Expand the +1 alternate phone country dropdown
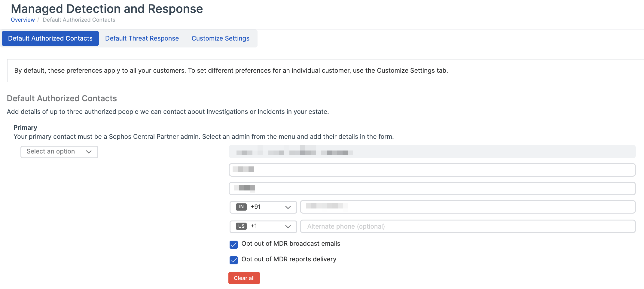Viewport: 644px width, 289px height. [x=263, y=227]
